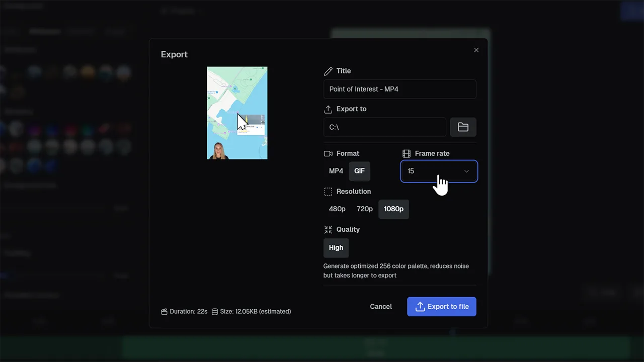644x362 pixels.
Task: Click the video preview thumbnail
Action: tap(237, 113)
